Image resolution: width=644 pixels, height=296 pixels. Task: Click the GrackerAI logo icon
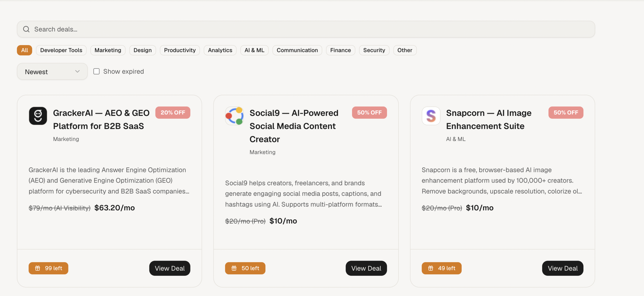(x=38, y=116)
